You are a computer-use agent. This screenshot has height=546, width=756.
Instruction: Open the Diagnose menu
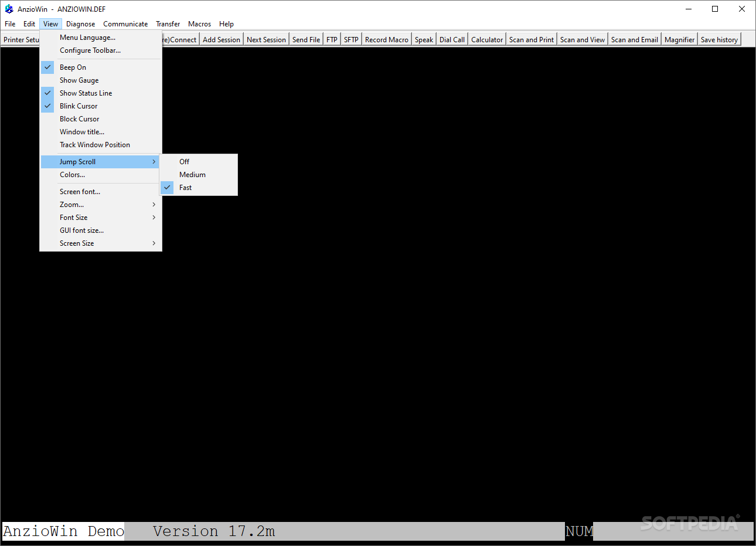click(80, 24)
